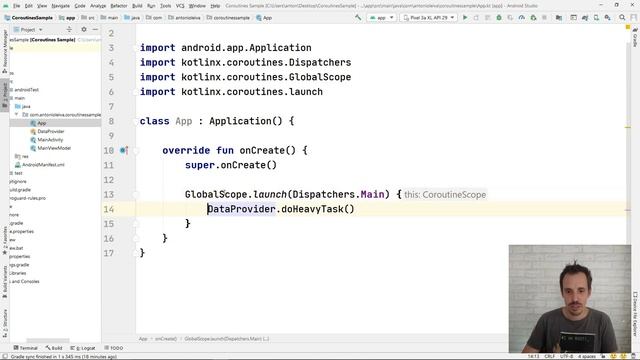Click the green Debug bug icon
The image size is (640, 360).
499,18
